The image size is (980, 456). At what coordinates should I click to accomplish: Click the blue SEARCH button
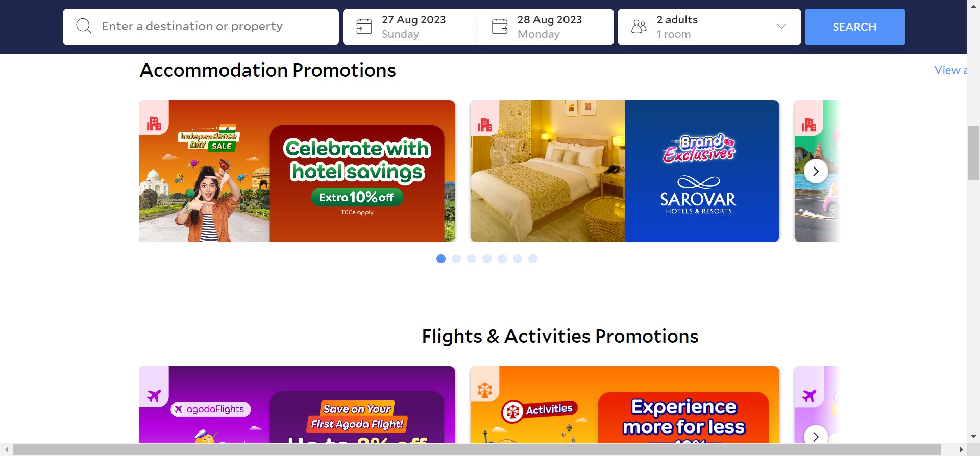tap(855, 27)
